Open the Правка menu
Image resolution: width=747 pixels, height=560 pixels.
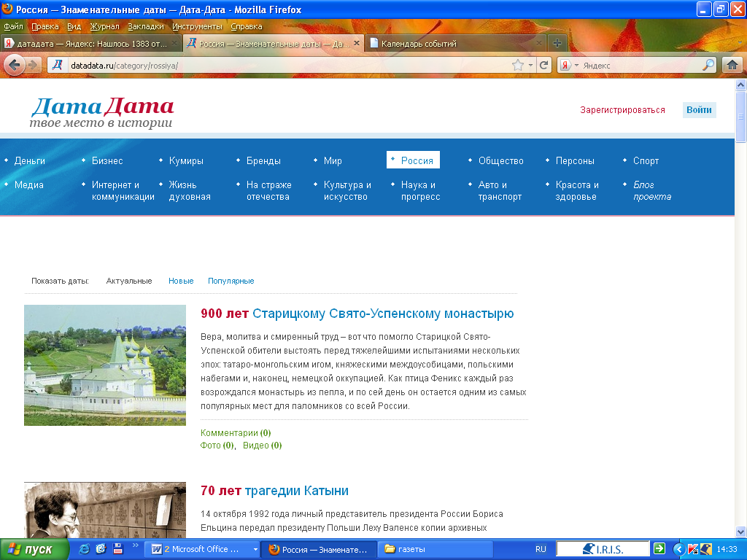point(44,26)
